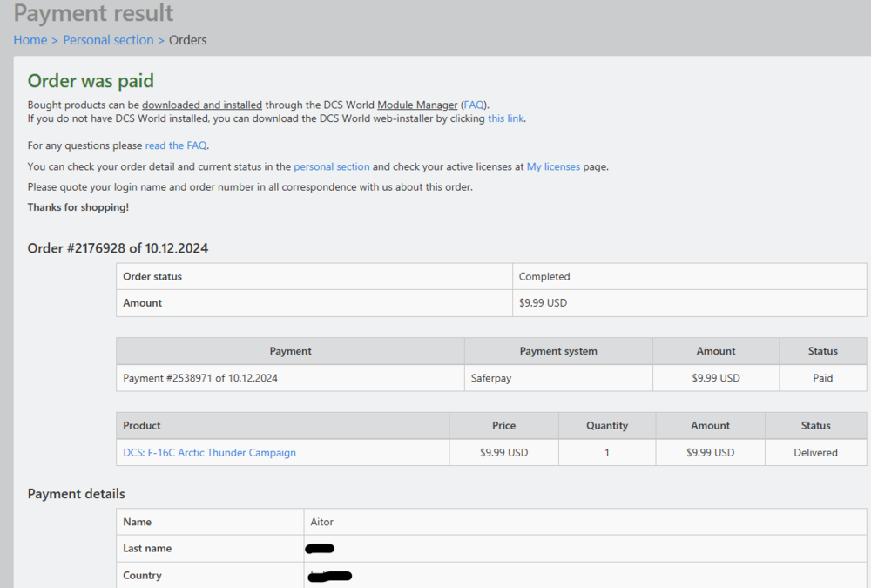Open Personal section from the breadcrumb

point(108,40)
